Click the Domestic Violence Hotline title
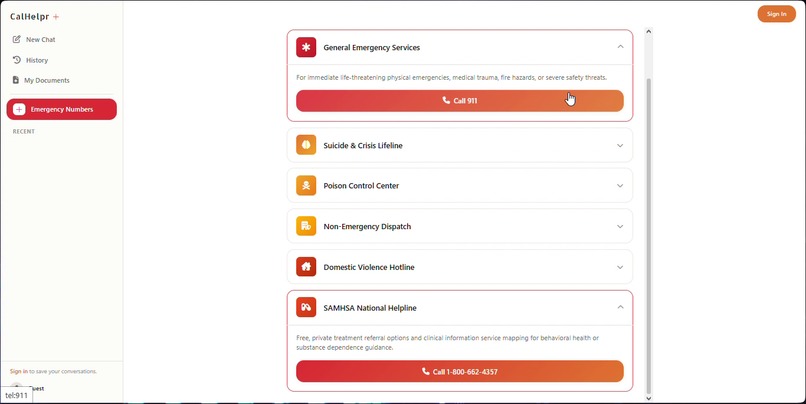Screen dimensions: 806x404 (x=369, y=267)
